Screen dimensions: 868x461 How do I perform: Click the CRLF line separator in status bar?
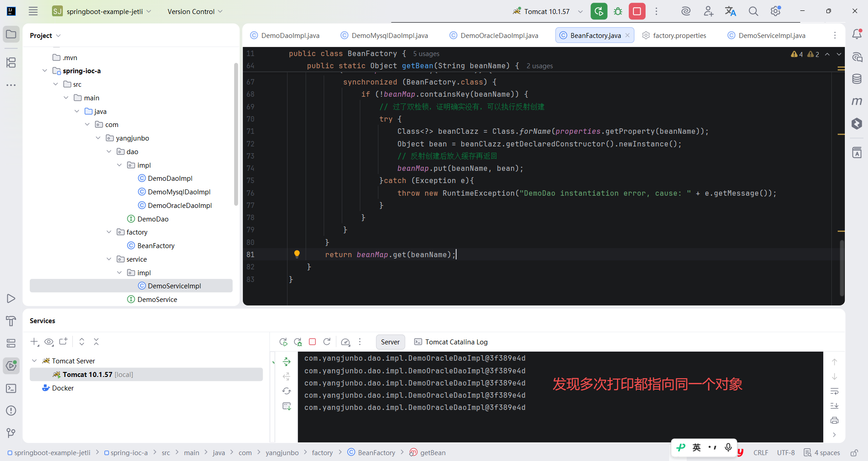[760, 452]
